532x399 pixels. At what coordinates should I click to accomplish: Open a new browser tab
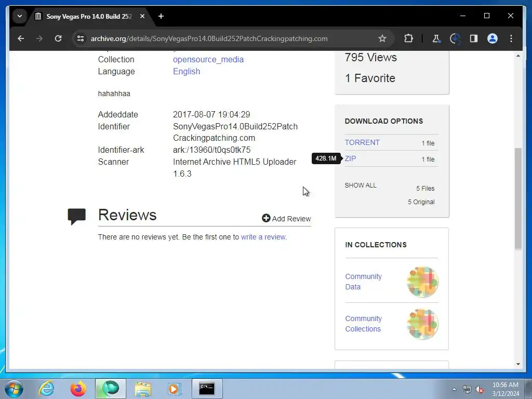coord(161,16)
